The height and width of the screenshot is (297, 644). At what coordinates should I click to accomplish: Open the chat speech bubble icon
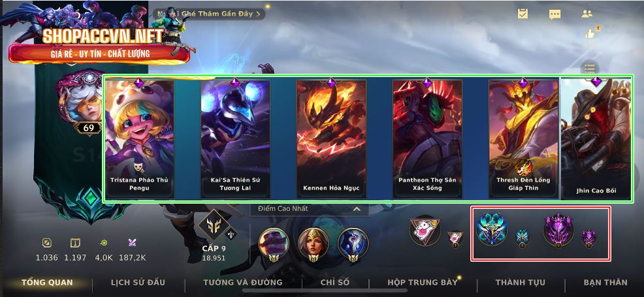[x=555, y=14]
